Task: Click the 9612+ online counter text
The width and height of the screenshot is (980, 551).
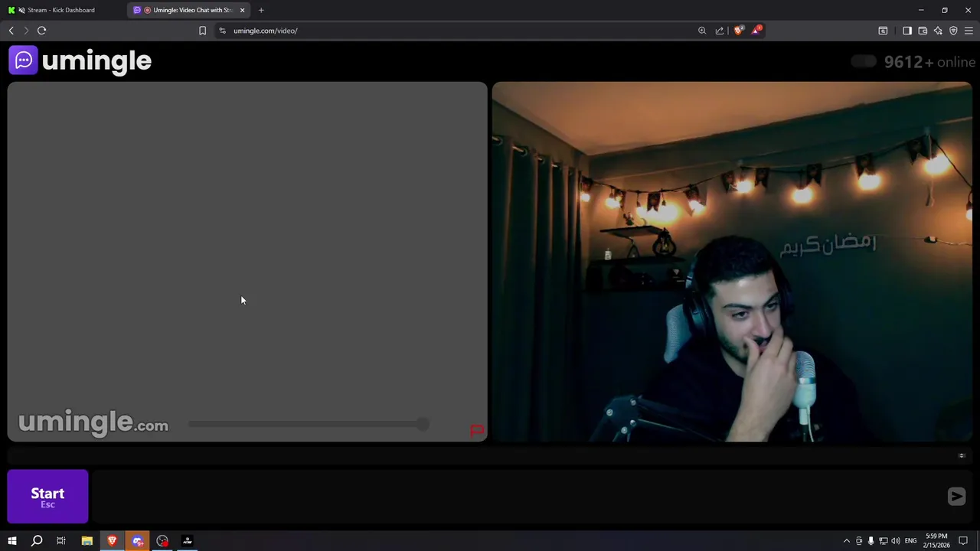Action: pyautogui.click(x=929, y=62)
